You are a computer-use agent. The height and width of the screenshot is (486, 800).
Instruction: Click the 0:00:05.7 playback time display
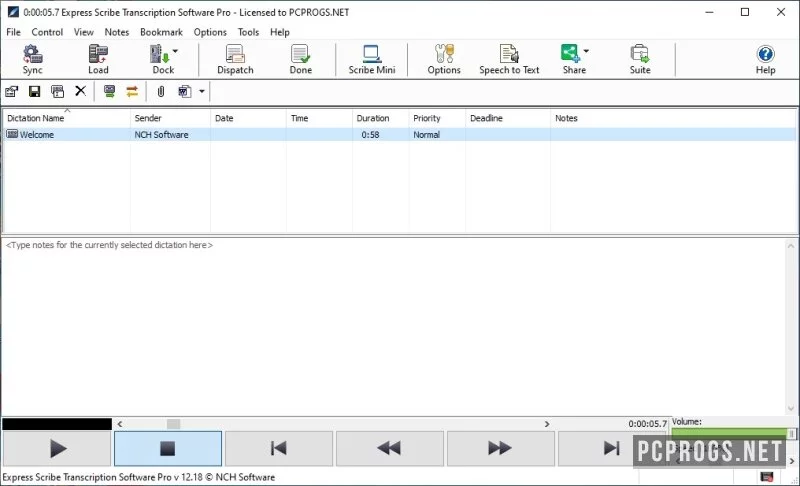(x=647, y=424)
